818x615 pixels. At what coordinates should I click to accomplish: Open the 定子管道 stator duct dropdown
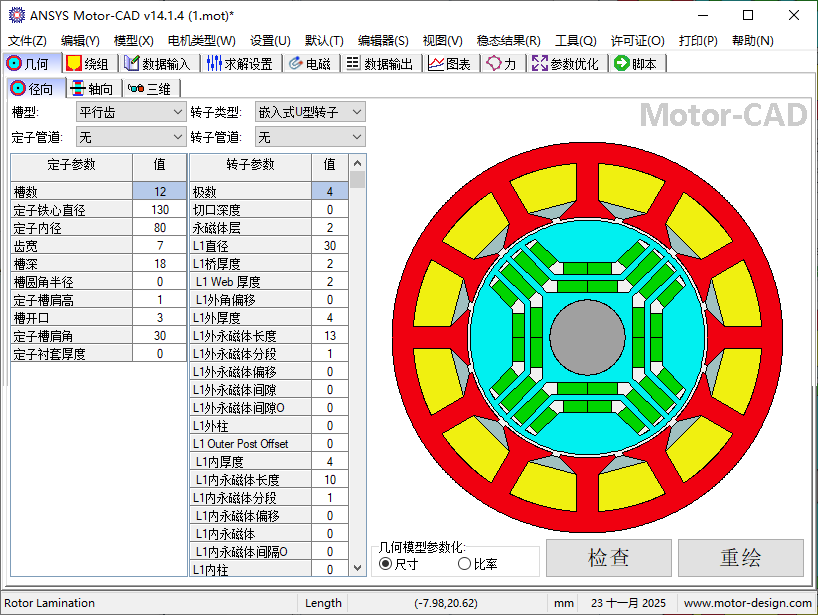pos(131,137)
